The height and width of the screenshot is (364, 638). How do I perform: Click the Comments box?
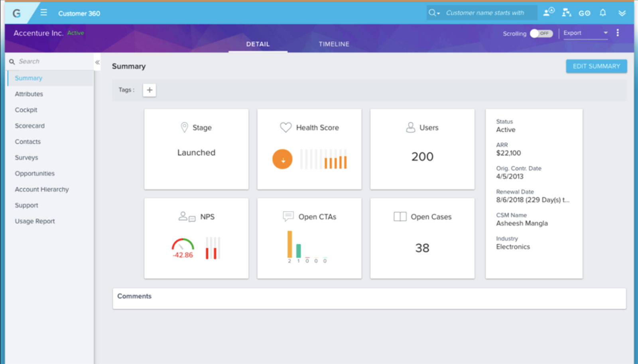click(x=369, y=299)
